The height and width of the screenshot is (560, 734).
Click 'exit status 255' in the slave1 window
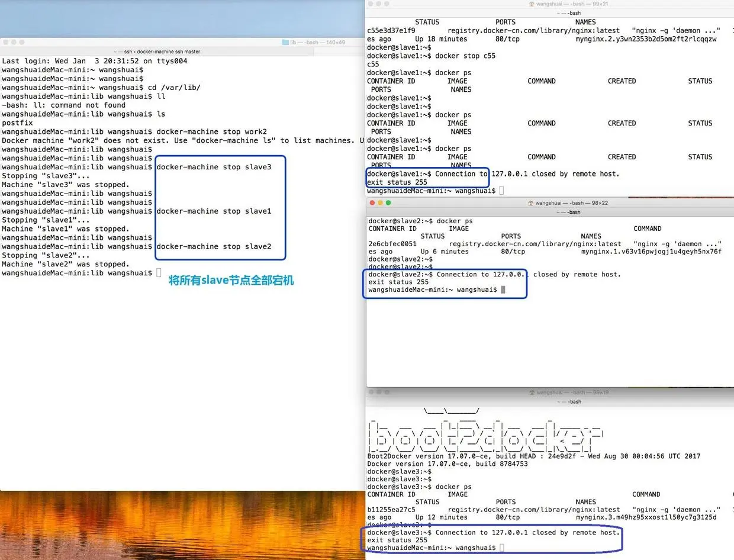[397, 182]
